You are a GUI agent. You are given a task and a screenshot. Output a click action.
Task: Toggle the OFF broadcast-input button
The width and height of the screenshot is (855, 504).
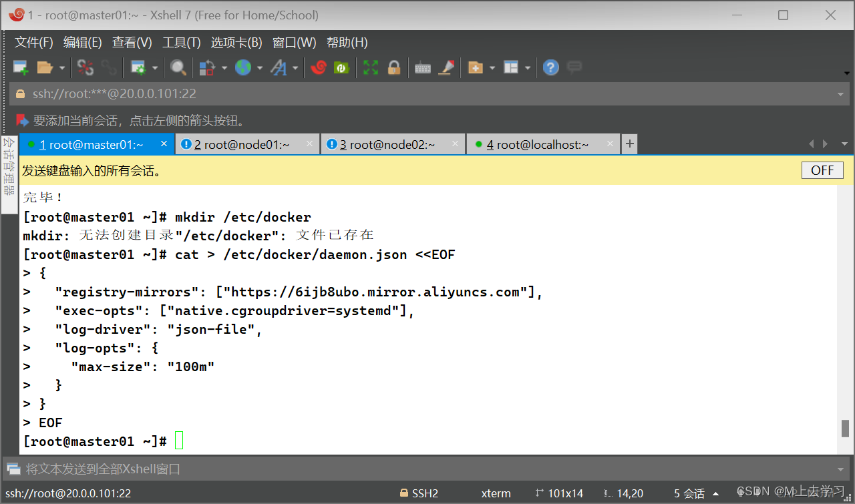coord(822,170)
